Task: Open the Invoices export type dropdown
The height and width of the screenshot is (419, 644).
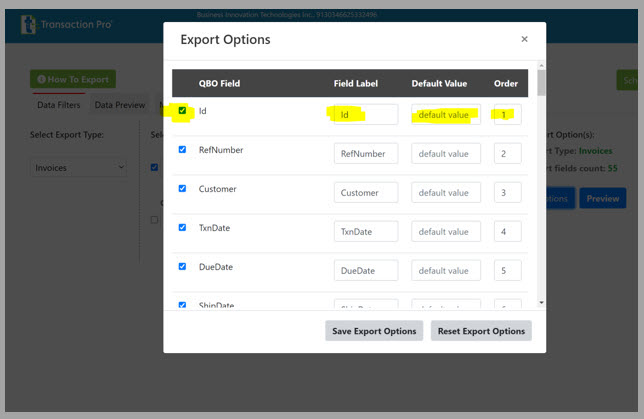Action: (78, 168)
